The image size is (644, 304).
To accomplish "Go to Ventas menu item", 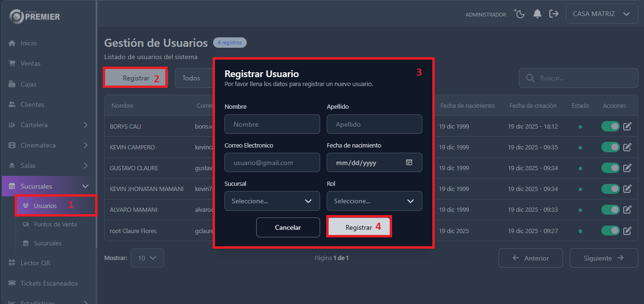I will click(30, 63).
